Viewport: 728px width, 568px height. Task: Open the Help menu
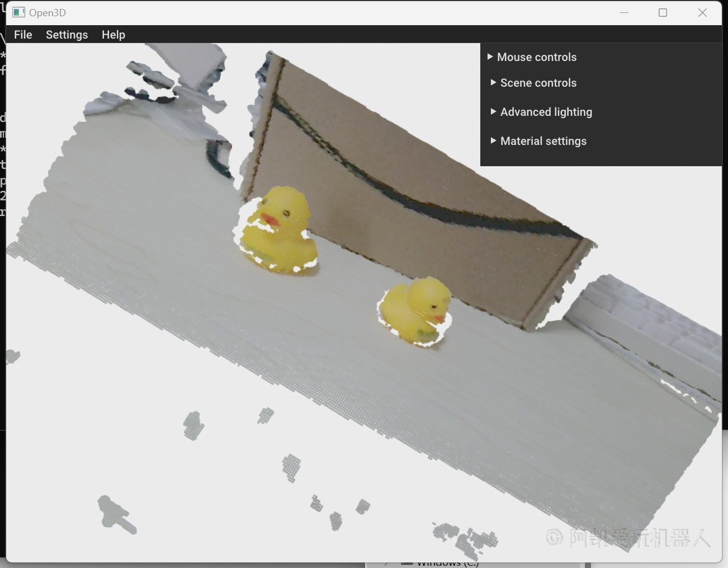click(x=113, y=35)
